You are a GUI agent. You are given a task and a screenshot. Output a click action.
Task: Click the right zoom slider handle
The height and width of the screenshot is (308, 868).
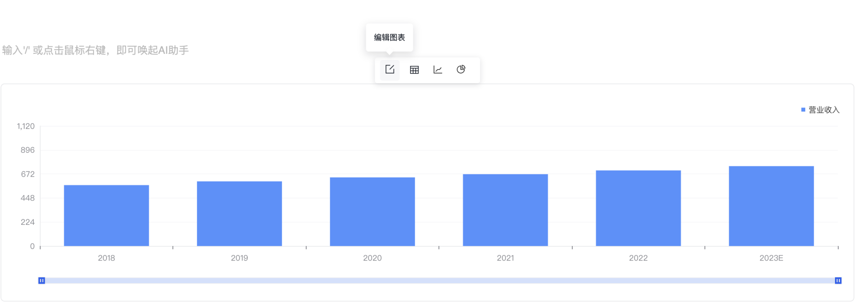838,280
